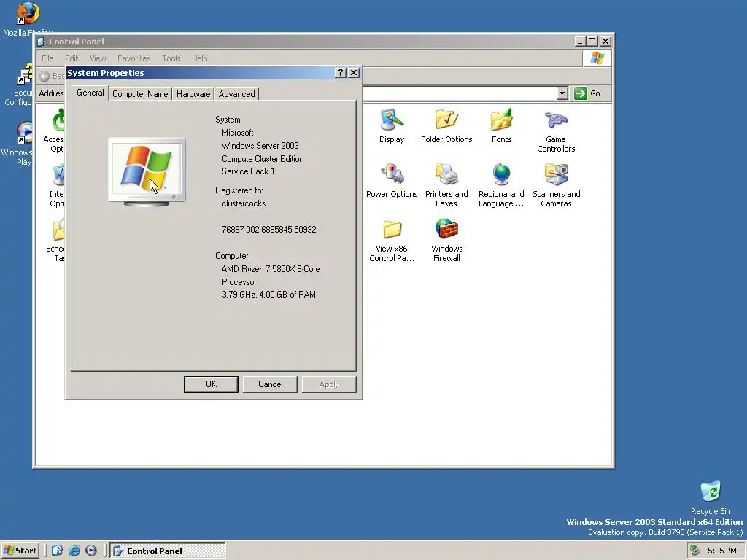Open the Start menu
The height and width of the screenshot is (560, 747).
click(x=20, y=551)
